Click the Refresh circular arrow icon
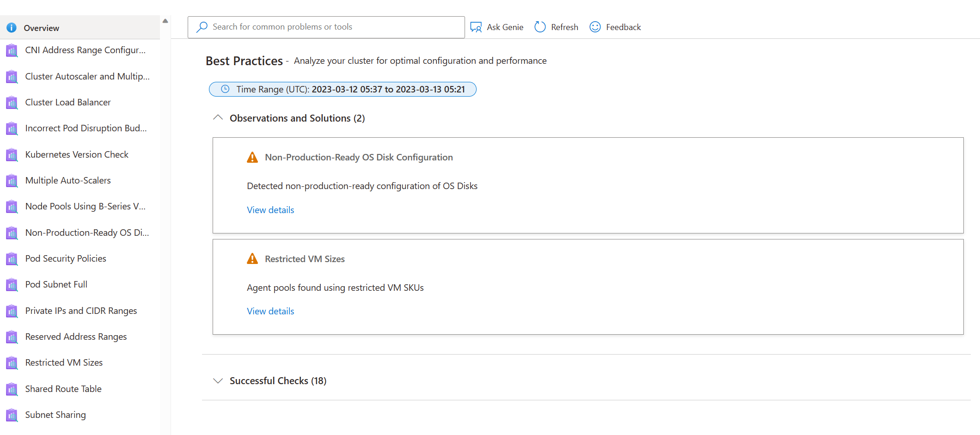980x435 pixels. [x=540, y=27]
